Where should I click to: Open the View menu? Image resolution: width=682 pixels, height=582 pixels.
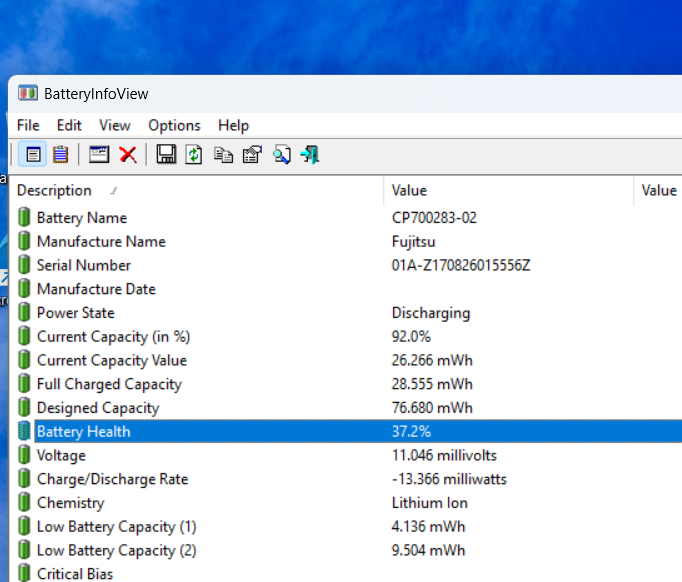115,125
